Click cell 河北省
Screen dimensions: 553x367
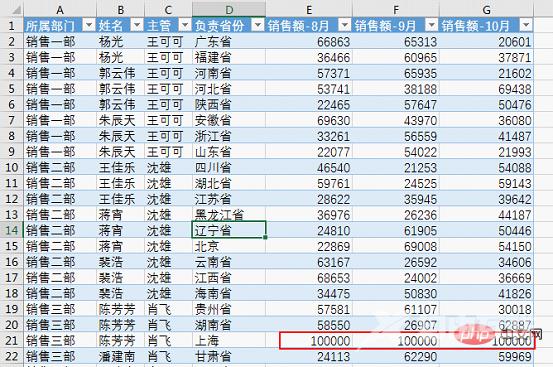pyautogui.click(x=229, y=88)
